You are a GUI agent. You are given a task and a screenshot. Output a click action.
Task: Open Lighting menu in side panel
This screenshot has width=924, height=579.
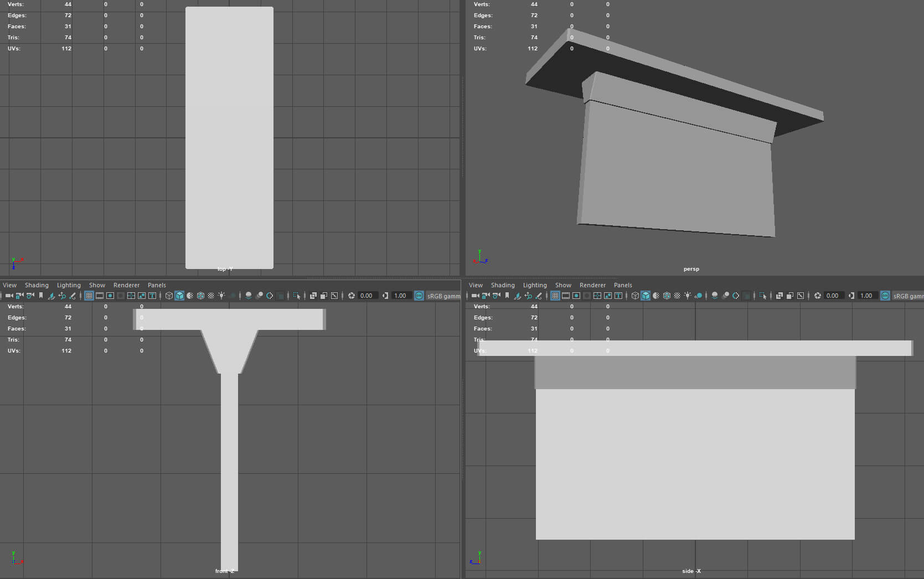535,285
